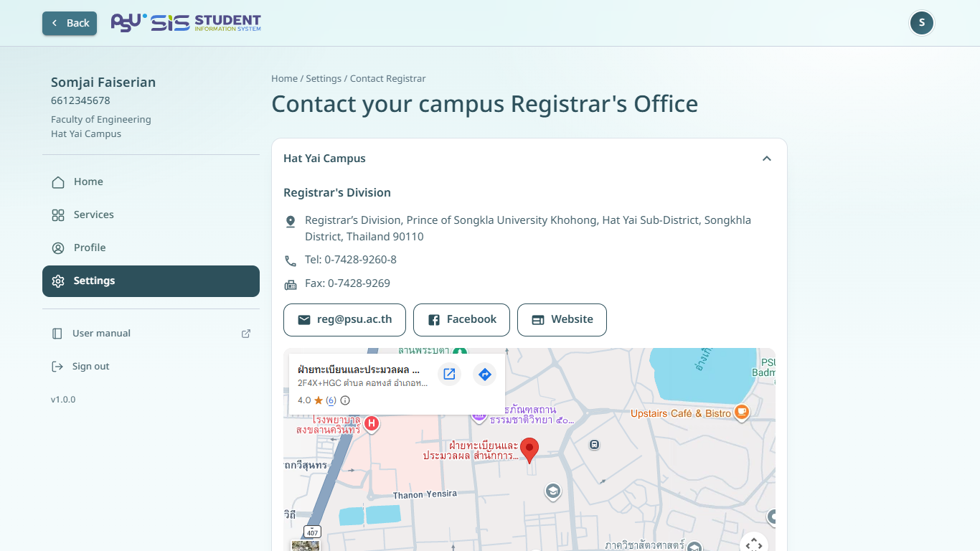The height and width of the screenshot is (551, 980).
Task: Click the student ID 6612345678
Action: [80, 100]
